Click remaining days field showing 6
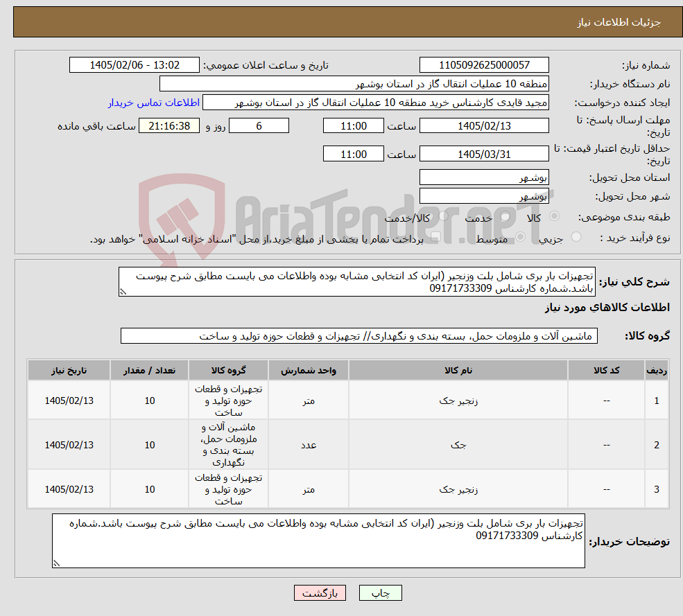This screenshot has width=683, height=616. 259,126
